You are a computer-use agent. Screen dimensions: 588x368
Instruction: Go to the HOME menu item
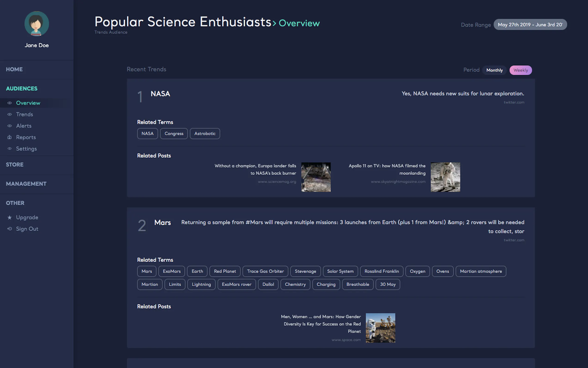pos(14,69)
